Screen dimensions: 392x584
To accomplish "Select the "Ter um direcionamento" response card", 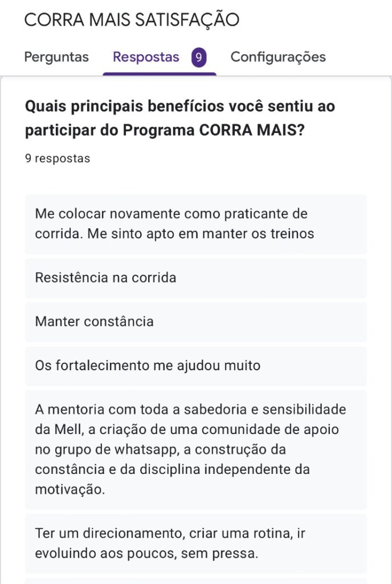I will pyautogui.click(x=195, y=543).
